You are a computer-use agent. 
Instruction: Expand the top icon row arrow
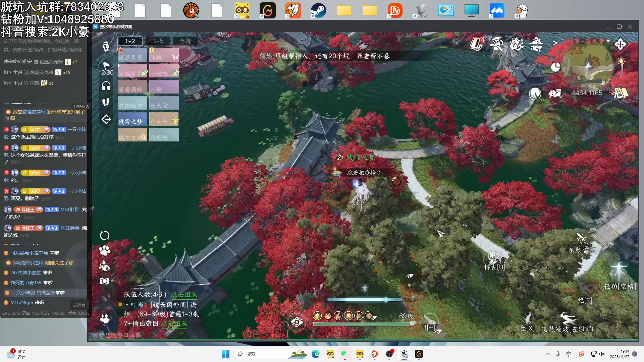coord(555,43)
